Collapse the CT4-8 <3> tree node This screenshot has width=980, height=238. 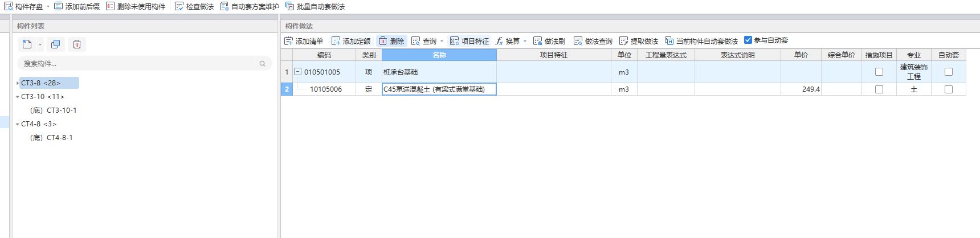pyautogui.click(x=18, y=124)
